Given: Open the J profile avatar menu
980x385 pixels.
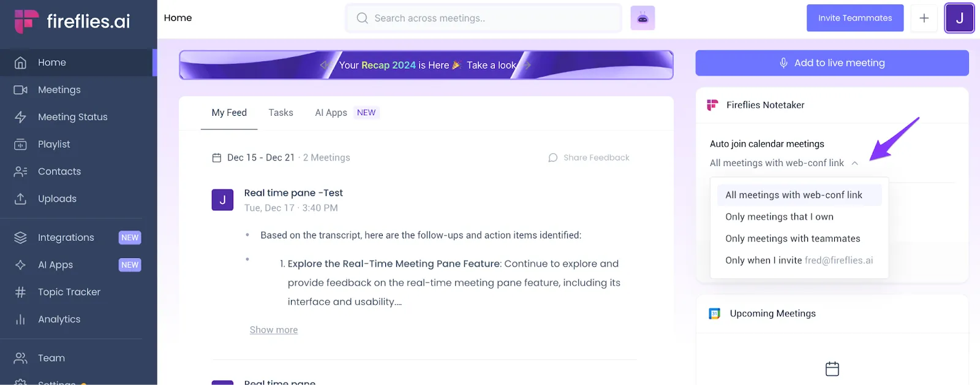Looking at the screenshot, I should point(959,18).
